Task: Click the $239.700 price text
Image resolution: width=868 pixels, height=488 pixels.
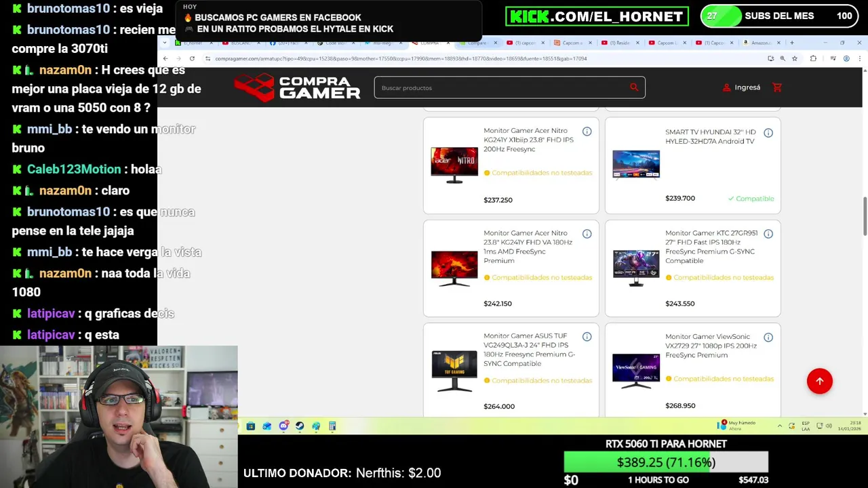Action: click(680, 198)
